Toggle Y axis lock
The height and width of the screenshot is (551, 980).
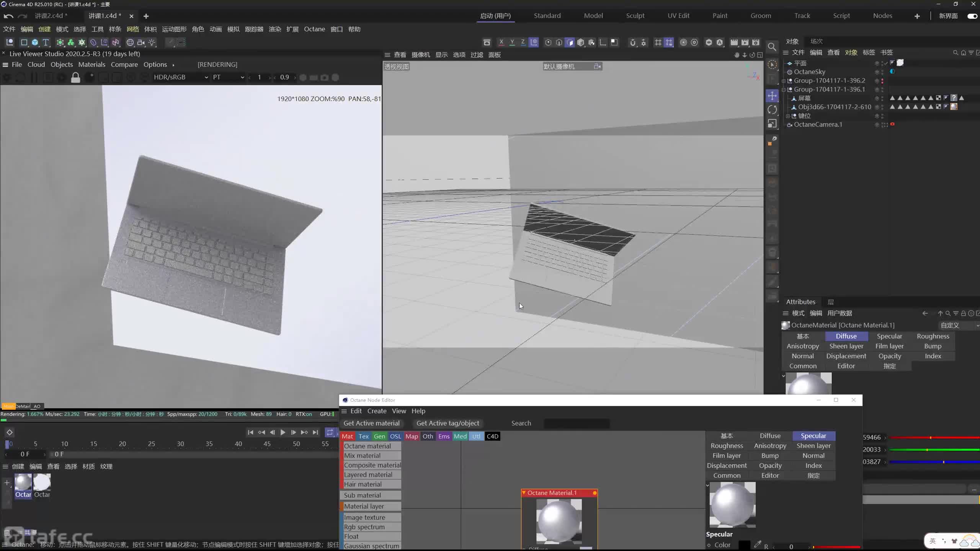pyautogui.click(x=512, y=42)
